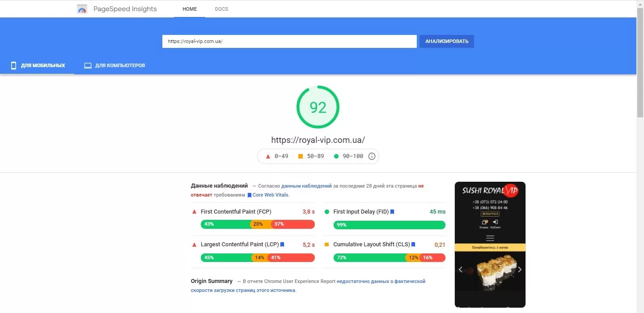This screenshot has width=644, height=313.
Task: Switch to the ДЛЯ КОМПЬЮТЕРОВ tab
Action: click(x=114, y=65)
